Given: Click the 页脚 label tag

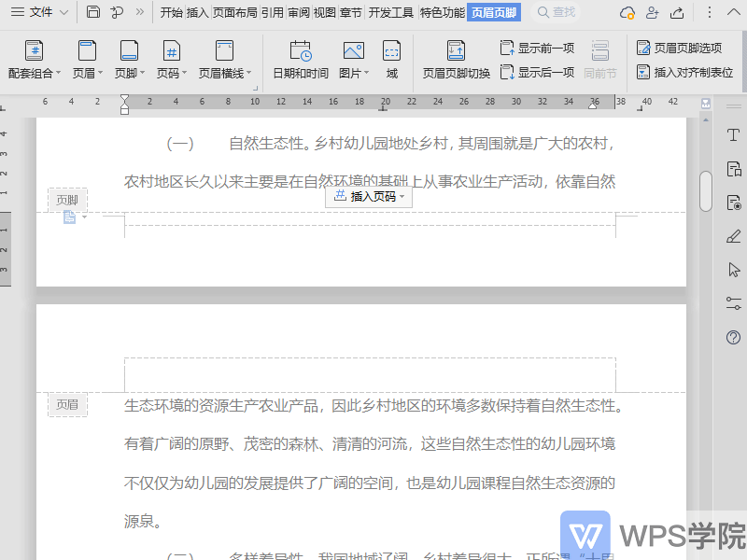Looking at the screenshot, I should tap(67, 200).
